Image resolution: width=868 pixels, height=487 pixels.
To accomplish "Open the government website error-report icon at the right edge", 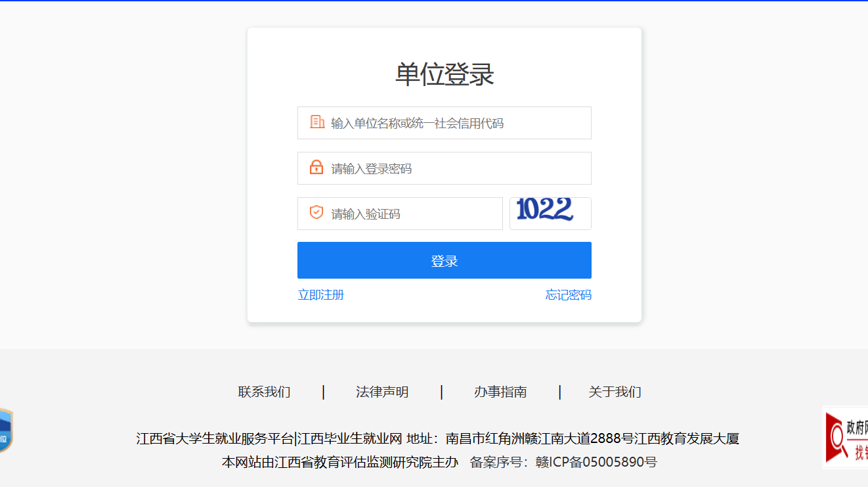I will tap(846, 437).
